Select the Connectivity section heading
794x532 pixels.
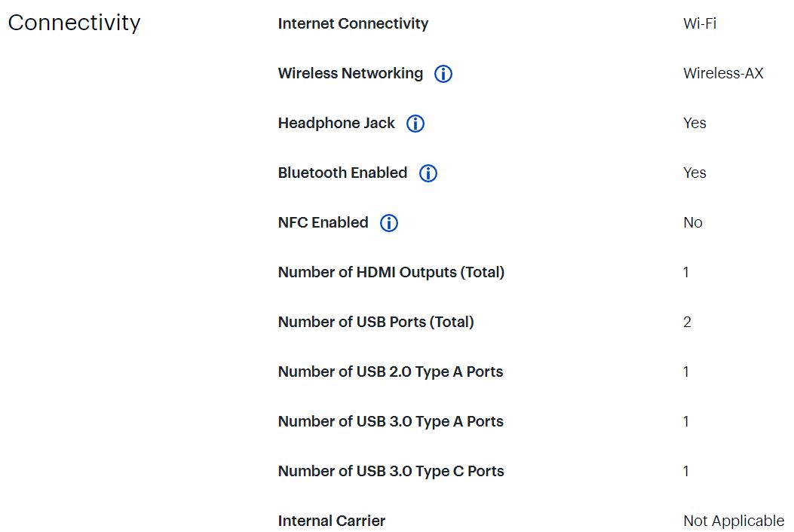pos(75,23)
